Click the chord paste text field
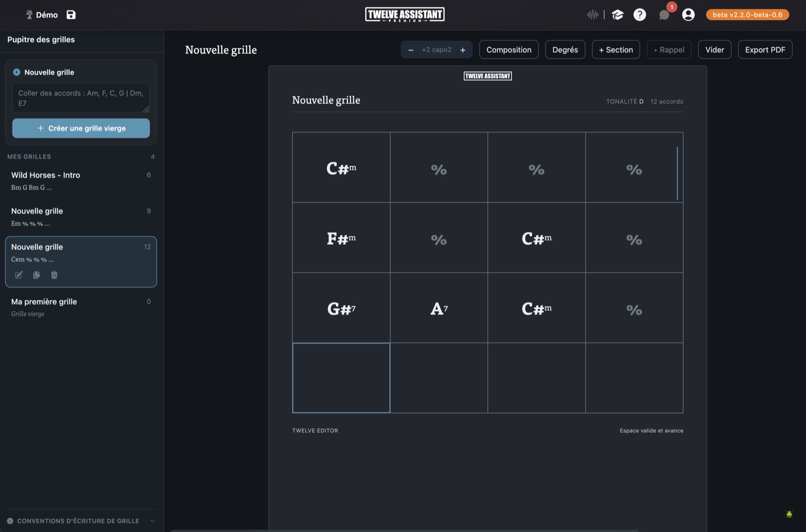 (x=81, y=98)
